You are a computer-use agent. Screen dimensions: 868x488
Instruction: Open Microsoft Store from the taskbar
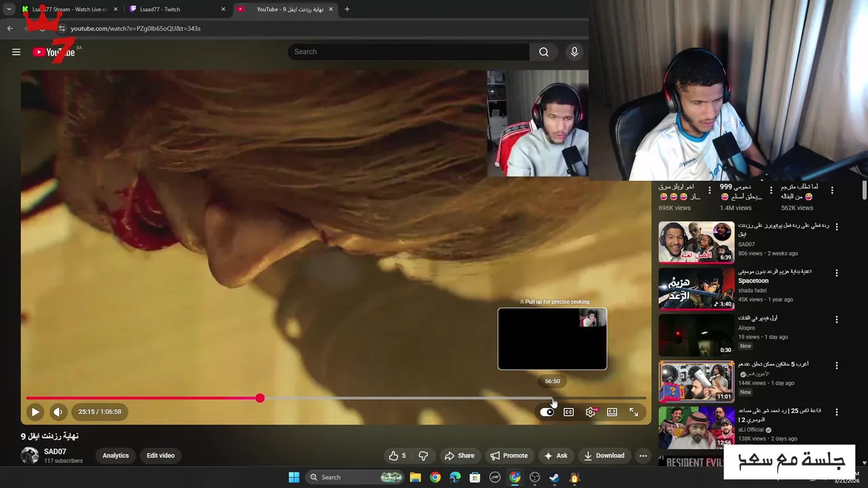pos(475,477)
